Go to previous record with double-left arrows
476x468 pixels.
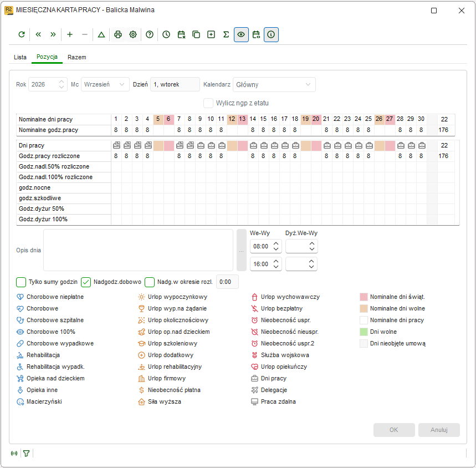click(38, 34)
